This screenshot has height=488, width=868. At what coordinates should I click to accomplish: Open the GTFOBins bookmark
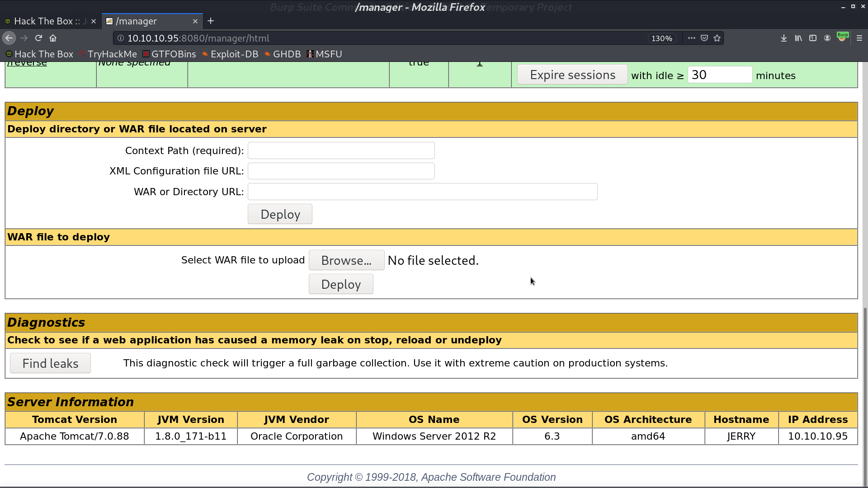click(x=169, y=54)
